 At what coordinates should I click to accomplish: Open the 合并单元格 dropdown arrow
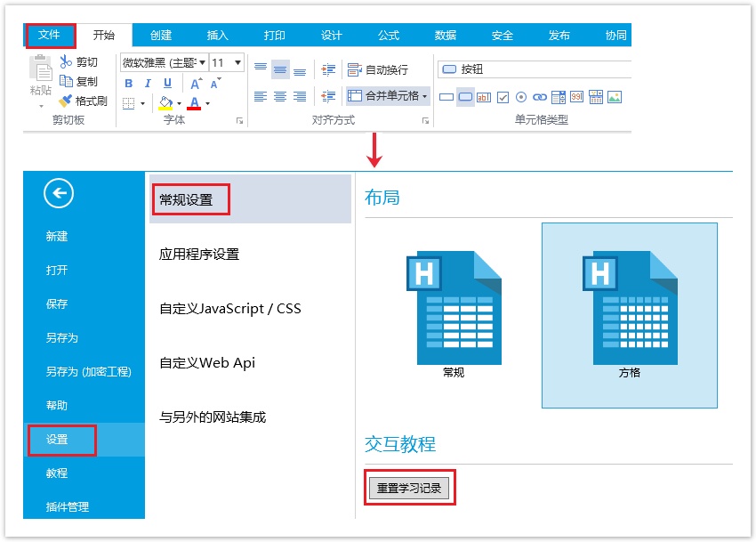[x=425, y=96]
